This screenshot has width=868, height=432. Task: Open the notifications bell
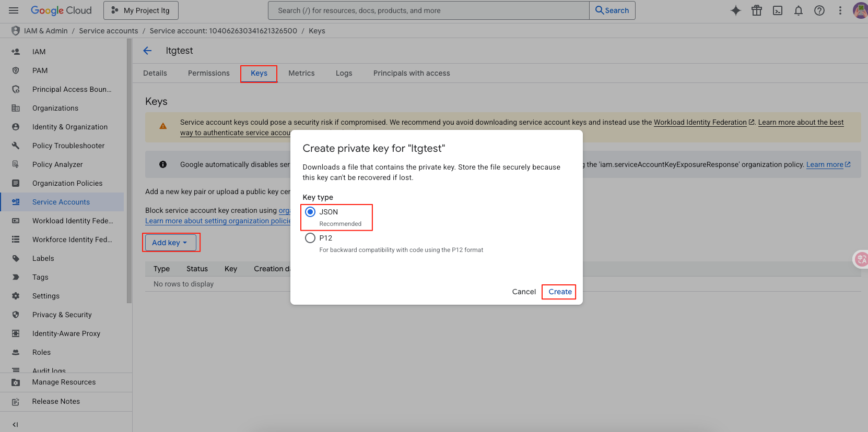pos(798,10)
